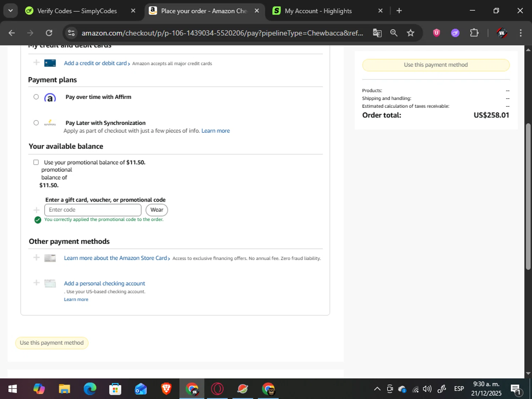This screenshot has width=532, height=399.
Task: Reload the current page
Action: pos(49,33)
